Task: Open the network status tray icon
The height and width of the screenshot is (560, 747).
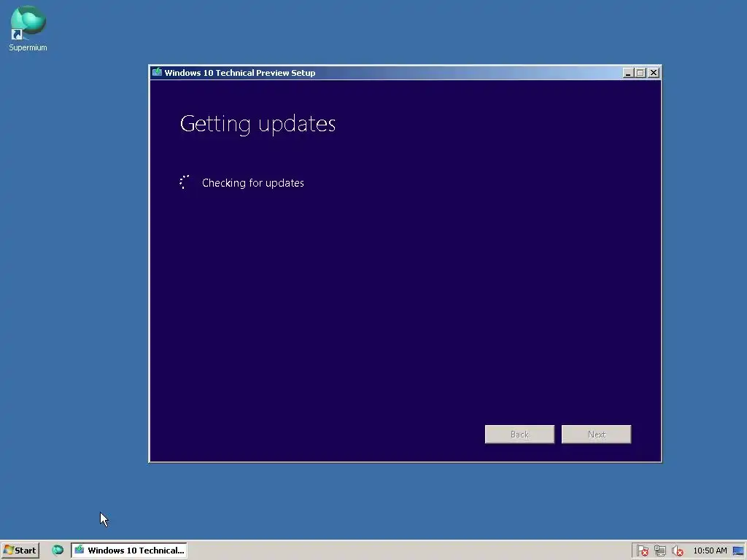Action: (659, 551)
